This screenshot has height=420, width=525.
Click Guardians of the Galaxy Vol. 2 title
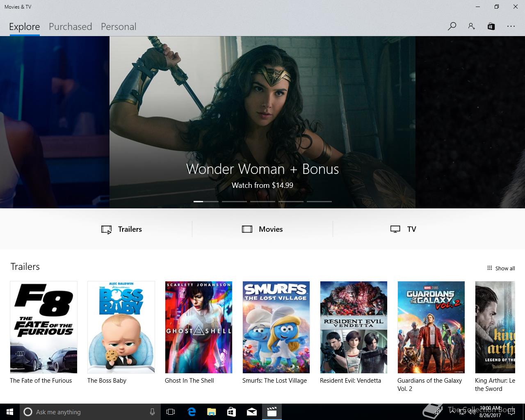pos(429,385)
